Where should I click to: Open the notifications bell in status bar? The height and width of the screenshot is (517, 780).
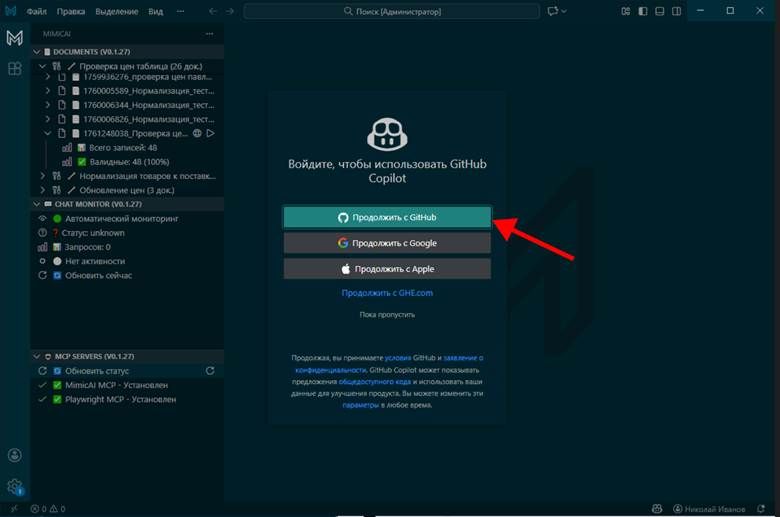coord(761,509)
